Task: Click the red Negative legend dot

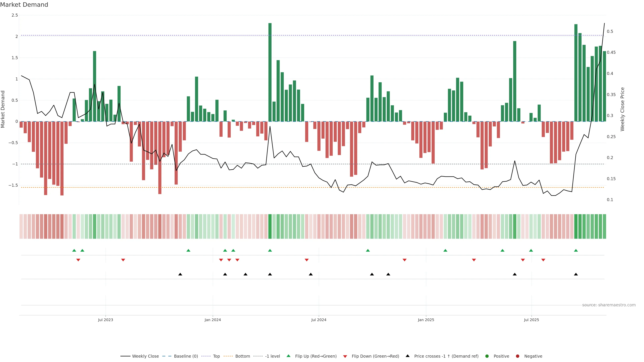Action: pyautogui.click(x=518, y=356)
